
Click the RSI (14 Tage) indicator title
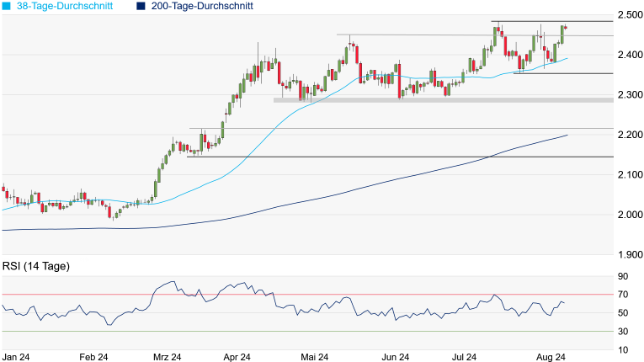(x=35, y=266)
